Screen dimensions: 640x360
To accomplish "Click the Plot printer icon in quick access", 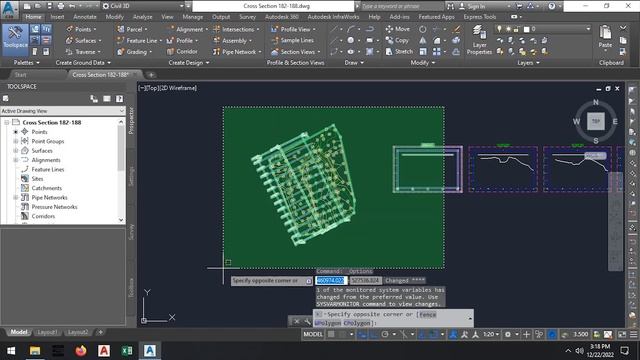I will [60, 6].
